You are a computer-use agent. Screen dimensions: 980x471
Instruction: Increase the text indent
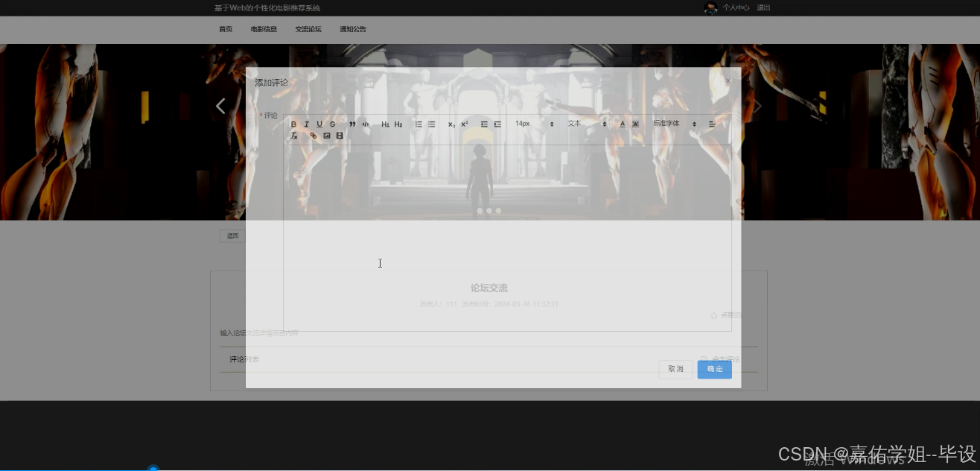point(497,124)
